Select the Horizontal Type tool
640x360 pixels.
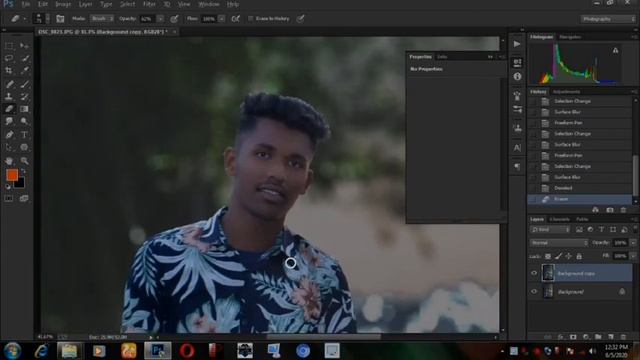tap(24, 135)
